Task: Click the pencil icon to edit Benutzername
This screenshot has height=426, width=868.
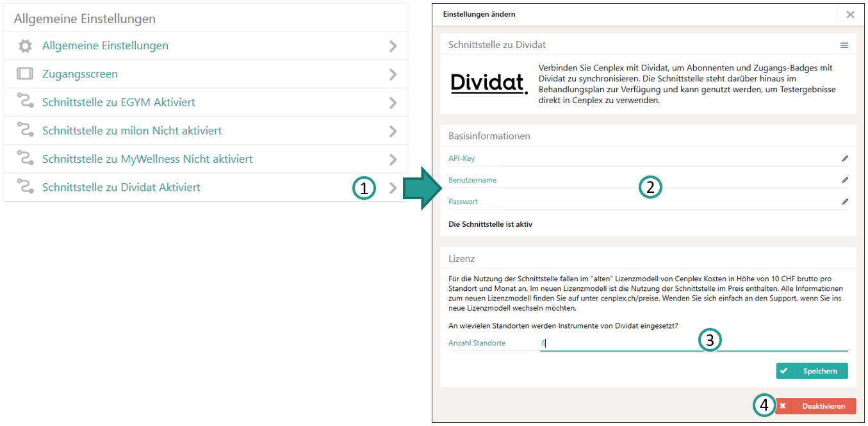Action: [845, 180]
